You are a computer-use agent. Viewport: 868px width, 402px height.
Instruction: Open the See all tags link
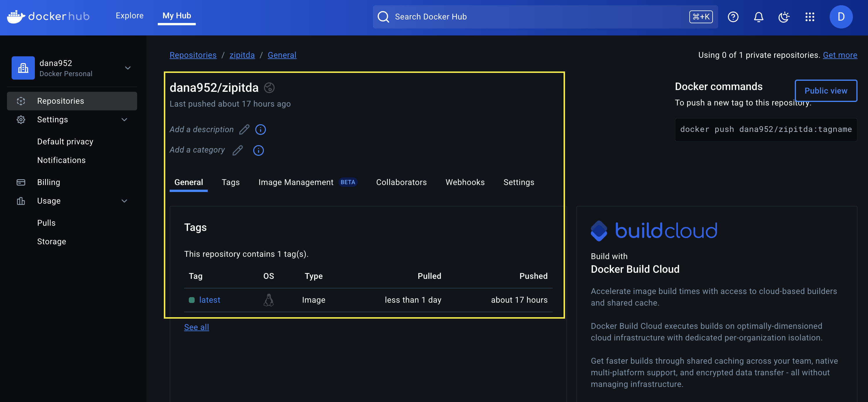(196, 326)
